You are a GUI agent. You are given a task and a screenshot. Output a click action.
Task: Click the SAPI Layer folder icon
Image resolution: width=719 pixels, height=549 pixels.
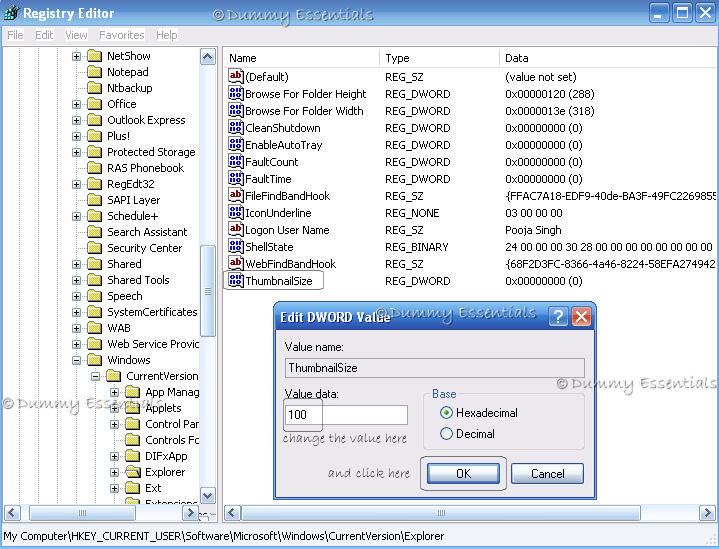pyautogui.click(x=94, y=200)
